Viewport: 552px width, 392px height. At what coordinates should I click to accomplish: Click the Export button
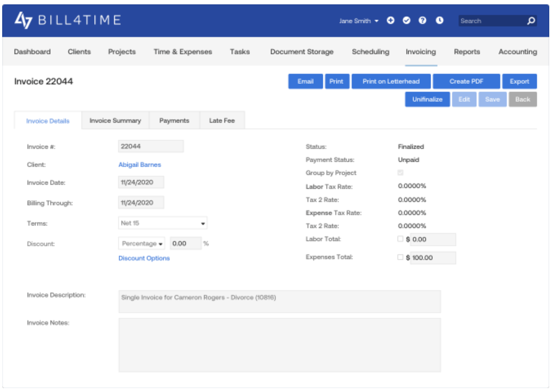519,81
